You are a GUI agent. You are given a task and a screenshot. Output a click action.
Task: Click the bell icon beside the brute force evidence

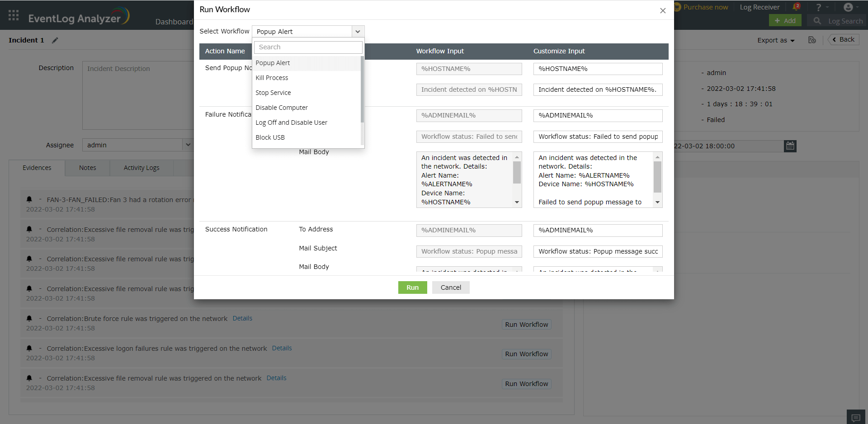tap(29, 318)
